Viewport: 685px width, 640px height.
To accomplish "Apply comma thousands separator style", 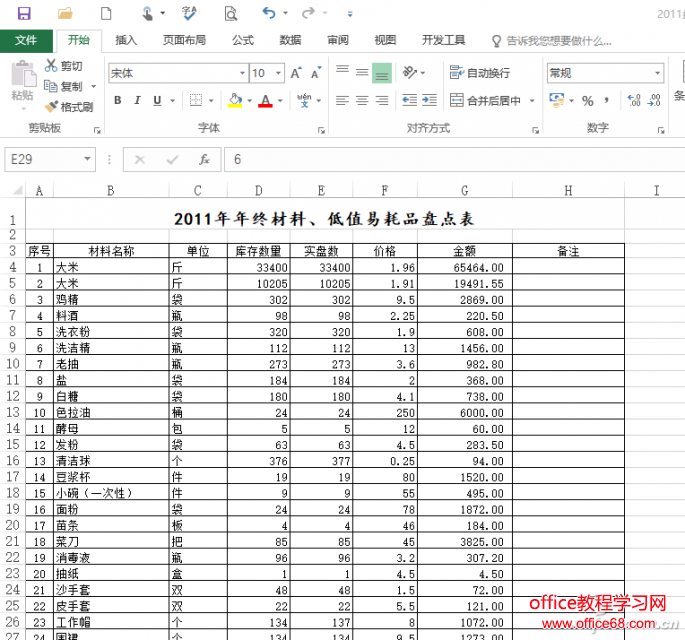I will point(607,101).
